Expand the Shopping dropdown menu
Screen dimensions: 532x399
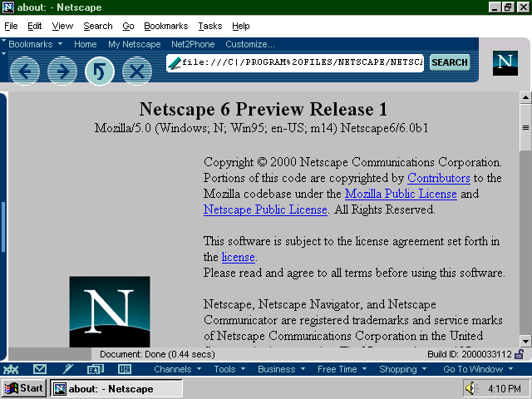402,369
